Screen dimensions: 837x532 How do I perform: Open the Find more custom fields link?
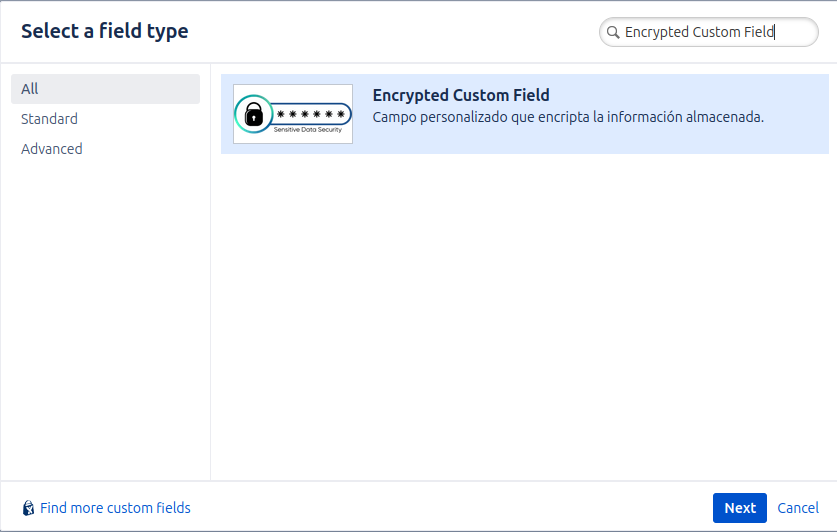coord(115,508)
